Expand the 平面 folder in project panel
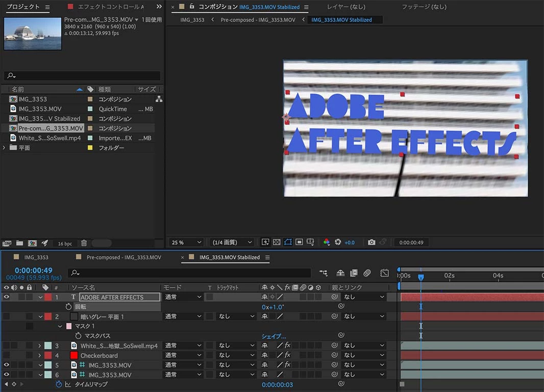The width and height of the screenshot is (544, 392). click(4, 148)
